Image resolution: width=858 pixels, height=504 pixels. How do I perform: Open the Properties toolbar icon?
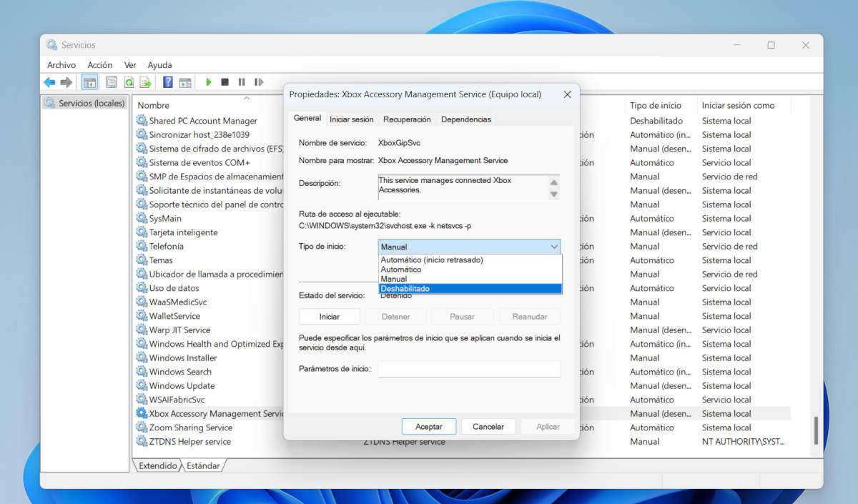112,82
